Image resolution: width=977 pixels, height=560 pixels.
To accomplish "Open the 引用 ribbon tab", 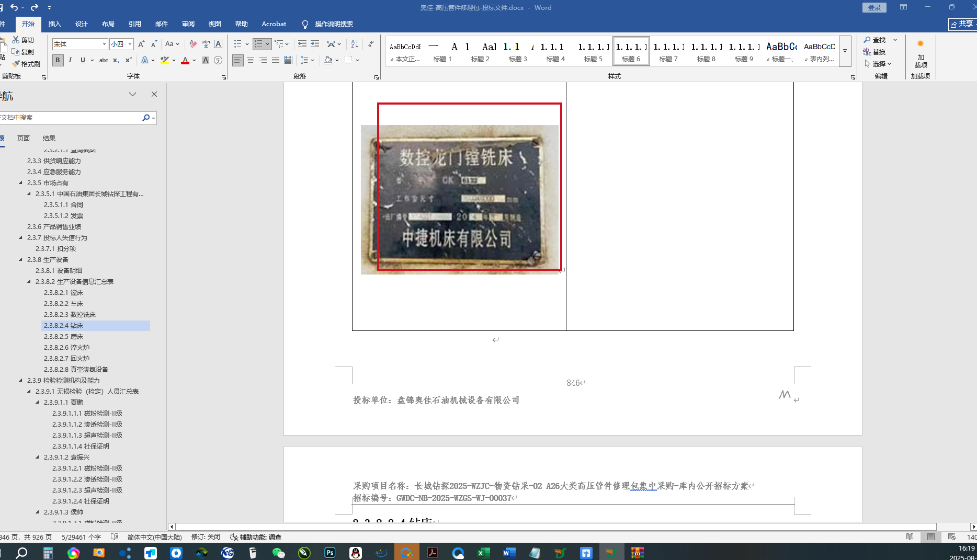I will [134, 24].
